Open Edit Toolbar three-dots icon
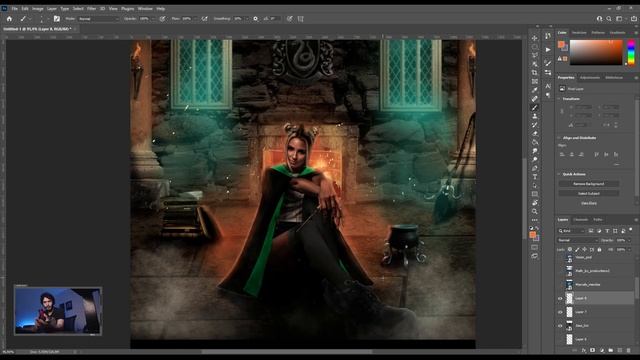 (x=534, y=220)
